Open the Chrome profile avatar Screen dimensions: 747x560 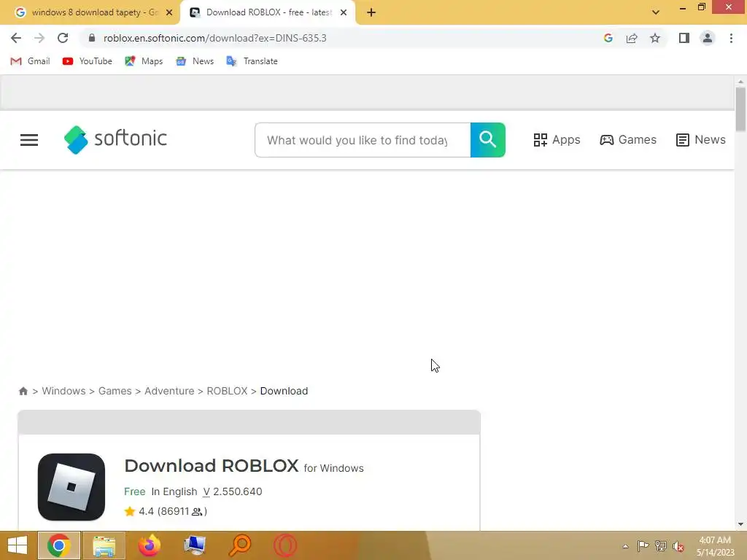708,38
